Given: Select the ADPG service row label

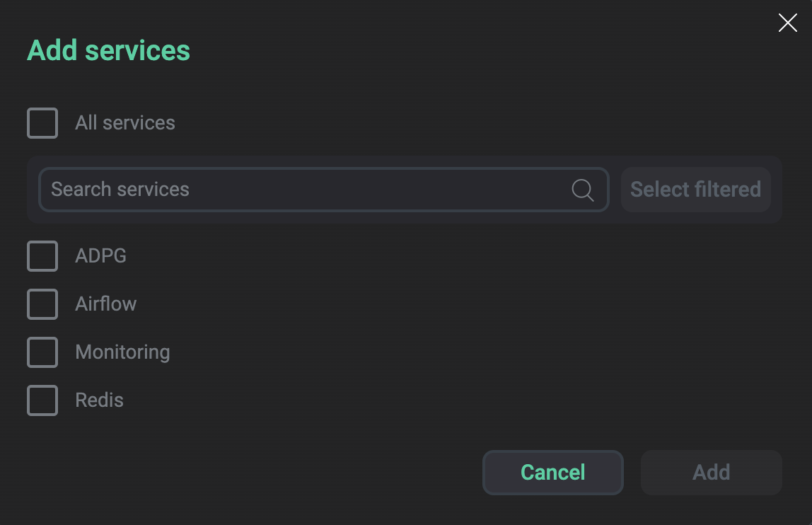Looking at the screenshot, I should [100, 256].
